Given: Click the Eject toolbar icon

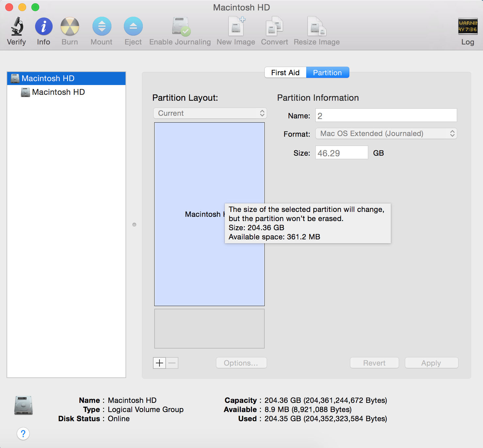Looking at the screenshot, I should tap(133, 26).
